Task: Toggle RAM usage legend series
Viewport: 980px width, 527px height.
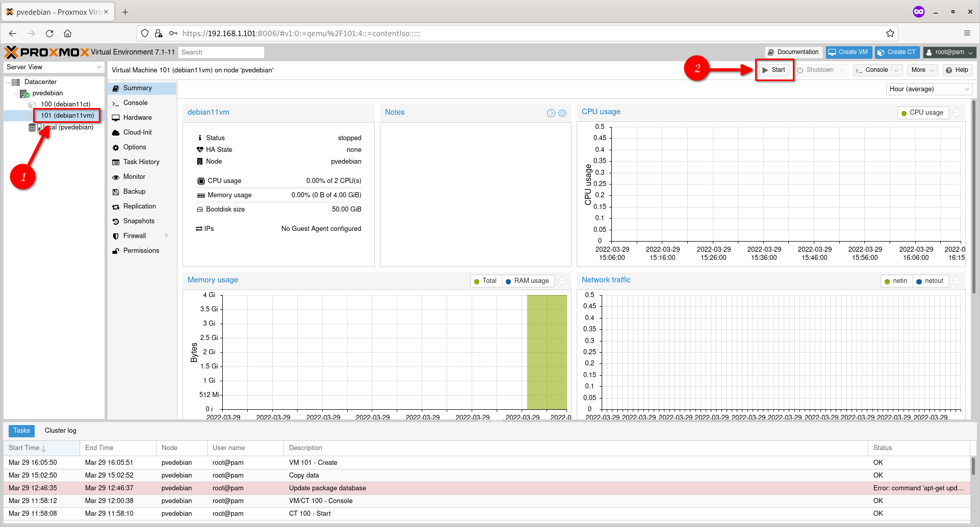Action: pyautogui.click(x=527, y=281)
